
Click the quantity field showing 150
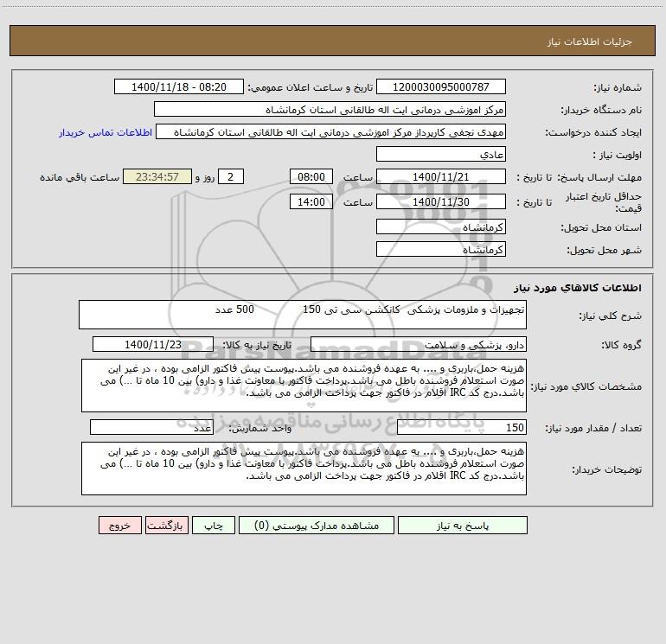point(462,428)
